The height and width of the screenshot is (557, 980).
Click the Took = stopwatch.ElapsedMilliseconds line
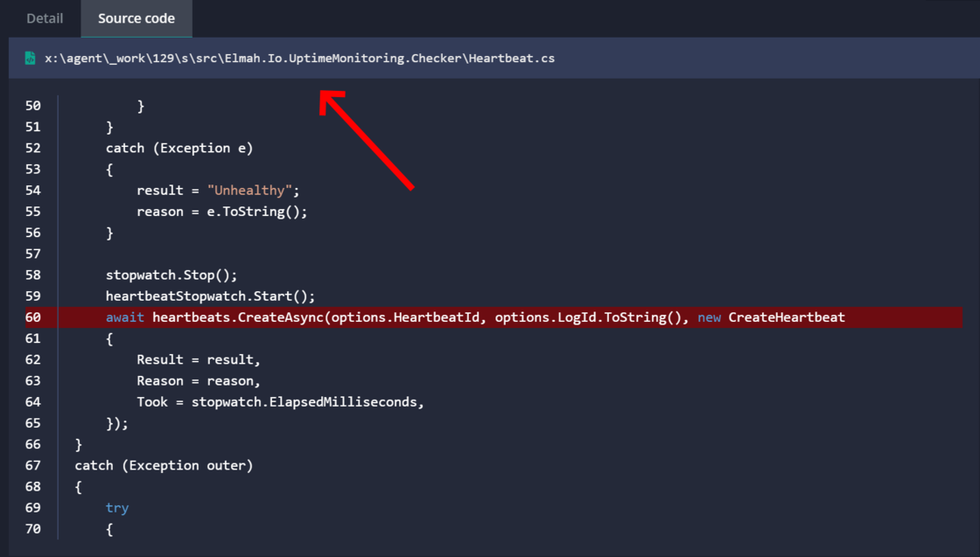click(281, 402)
